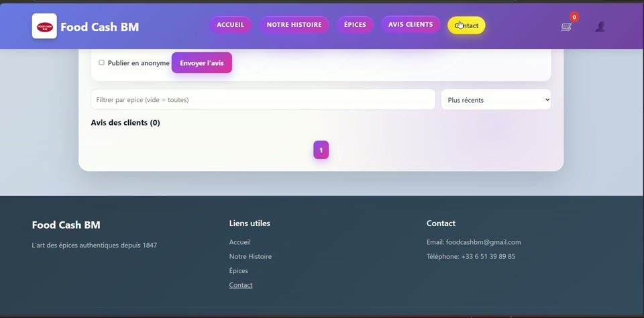Follow the footer Notre Histoire link

[250, 256]
